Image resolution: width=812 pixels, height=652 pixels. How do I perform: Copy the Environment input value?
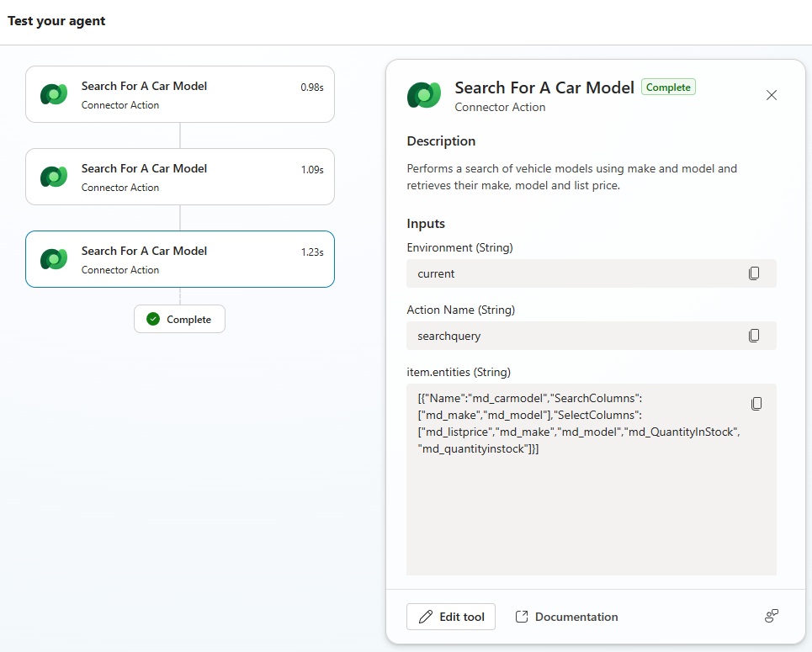[x=754, y=273]
